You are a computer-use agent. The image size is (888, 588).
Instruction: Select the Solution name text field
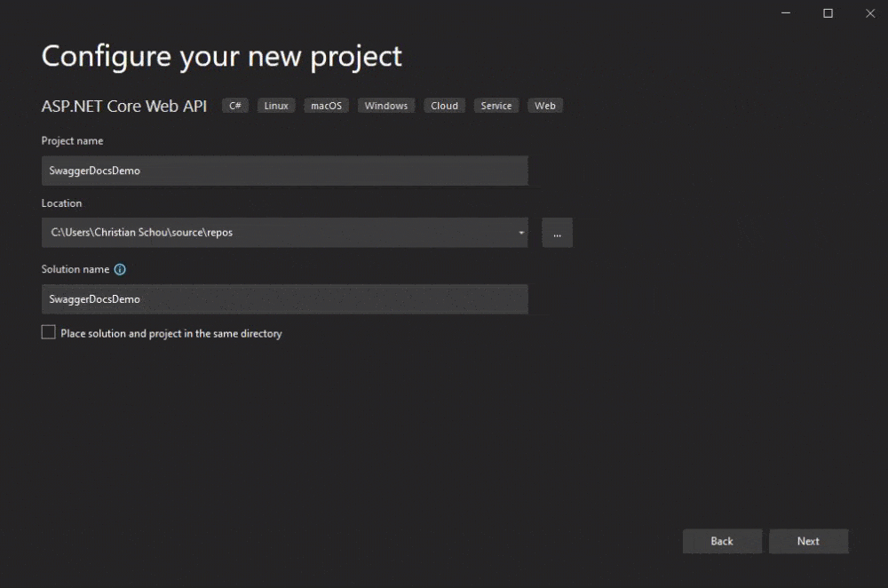click(284, 299)
